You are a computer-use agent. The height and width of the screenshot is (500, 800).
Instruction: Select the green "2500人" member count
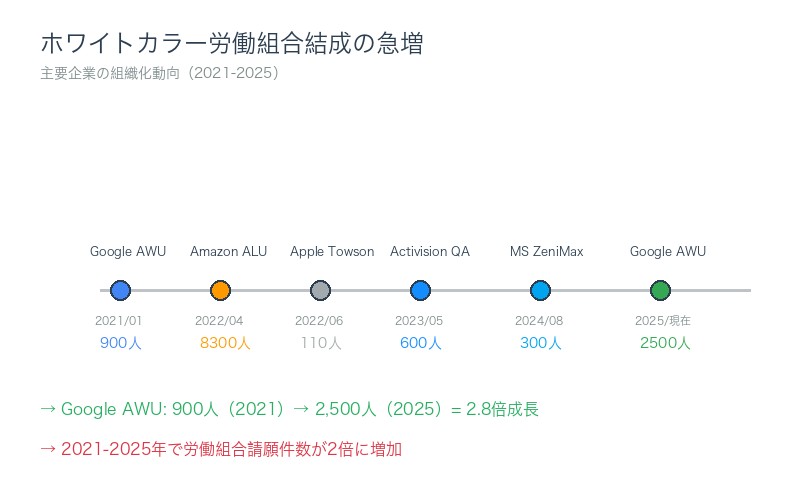pos(665,343)
